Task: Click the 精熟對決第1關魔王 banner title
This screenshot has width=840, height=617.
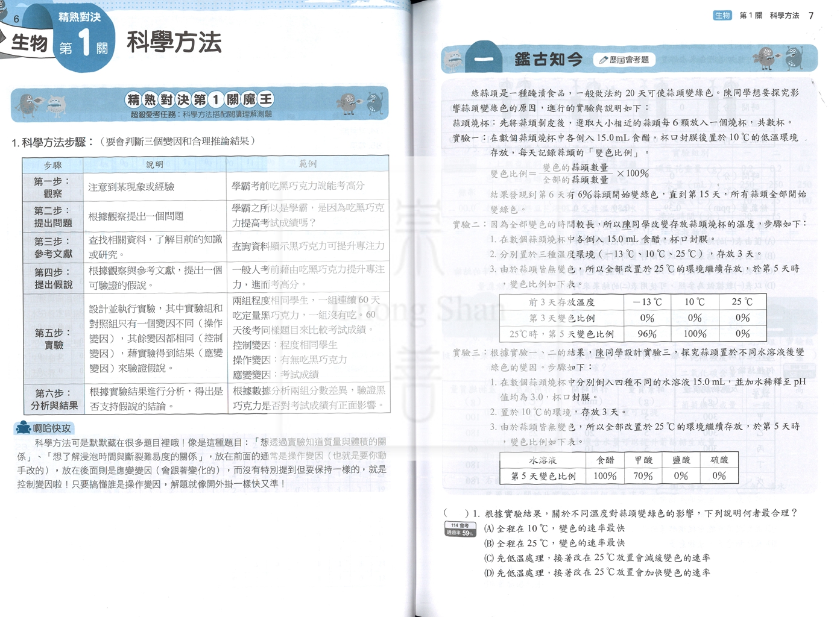Action: [x=200, y=99]
